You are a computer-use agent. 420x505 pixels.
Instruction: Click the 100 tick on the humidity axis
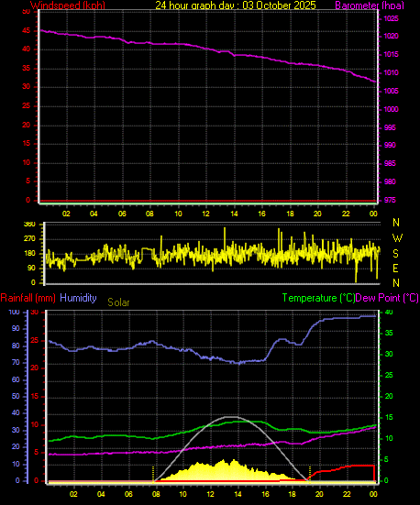pyautogui.click(x=14, y=313)
